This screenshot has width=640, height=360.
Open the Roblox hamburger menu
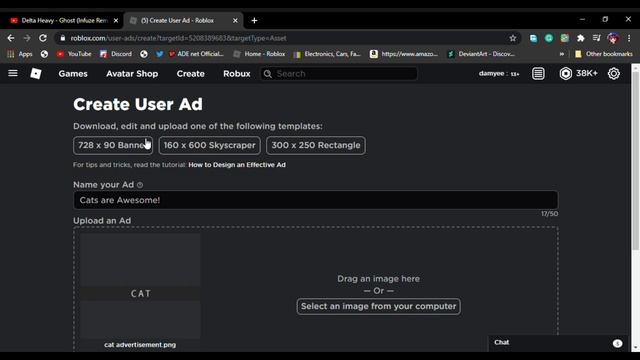13,73
